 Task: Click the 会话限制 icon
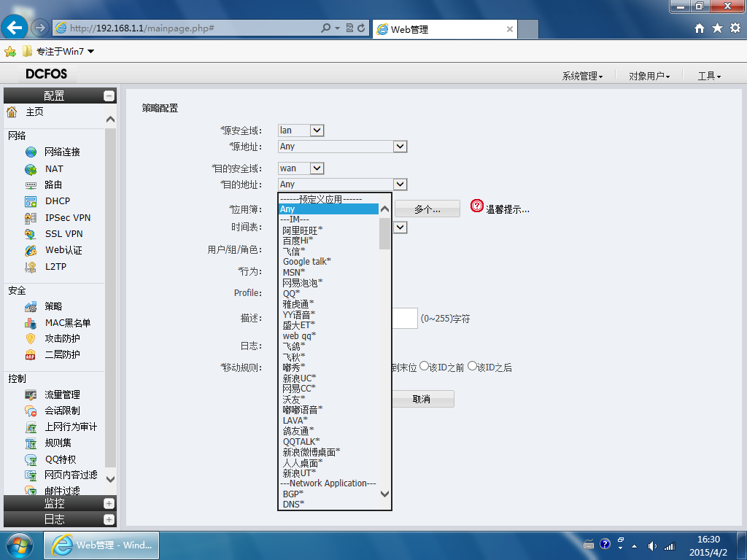point(31,411)
